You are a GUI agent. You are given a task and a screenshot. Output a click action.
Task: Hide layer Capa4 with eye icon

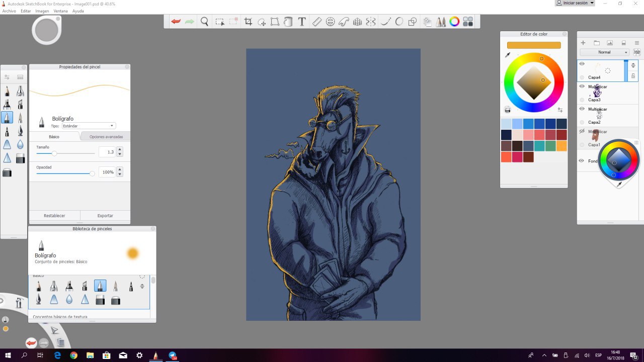point(582,64)
